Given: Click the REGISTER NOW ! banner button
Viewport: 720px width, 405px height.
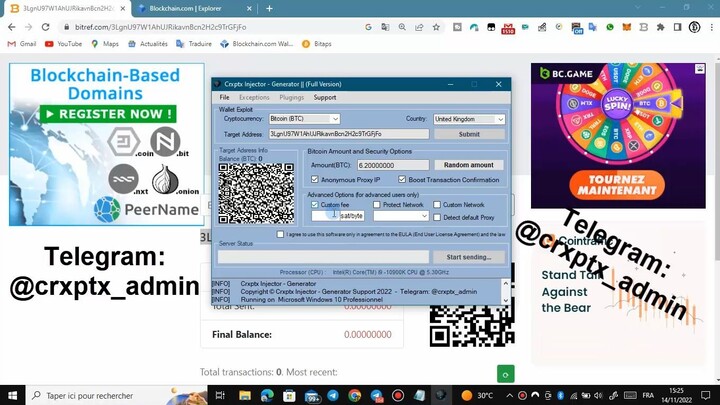Looking at the screenshot, I should point(108,114).
